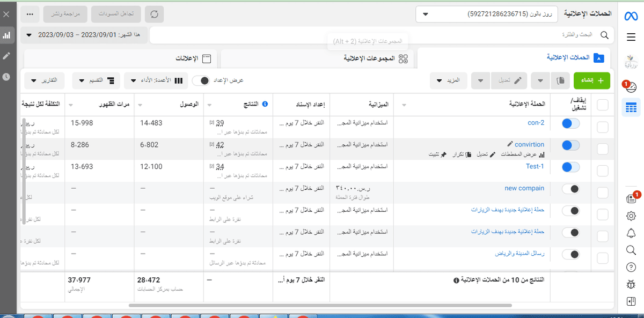Open the chart icon in left panel
Screen dimensions: 644x318
coord(6,35)
